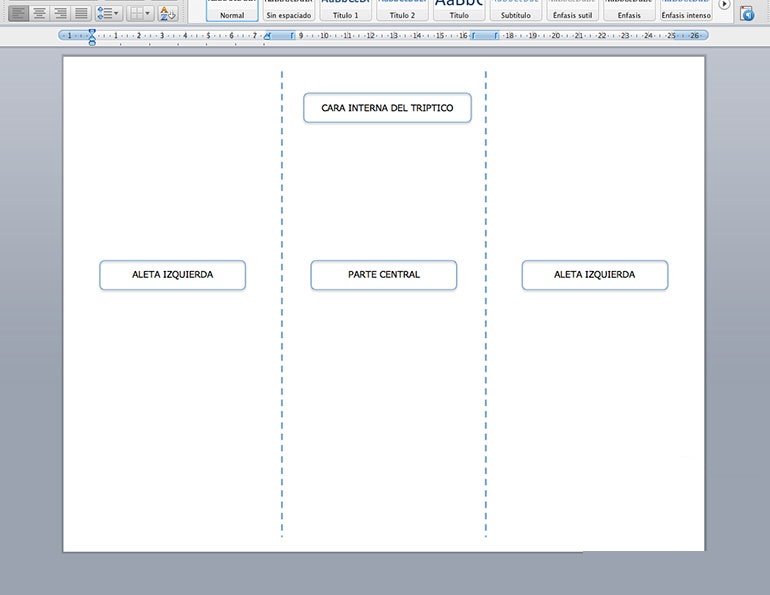Select the left ALETA IZQUIERDA text box

(x=172, y=275)
